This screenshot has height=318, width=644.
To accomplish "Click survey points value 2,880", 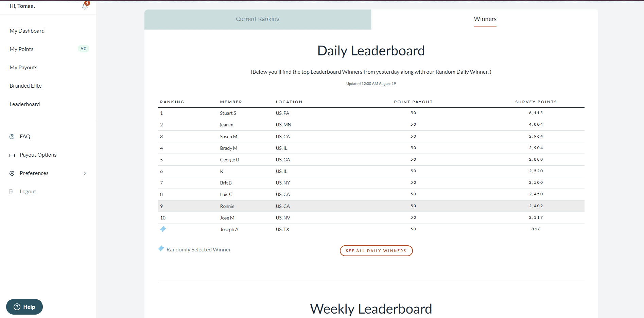I will [x=536, y=160].
